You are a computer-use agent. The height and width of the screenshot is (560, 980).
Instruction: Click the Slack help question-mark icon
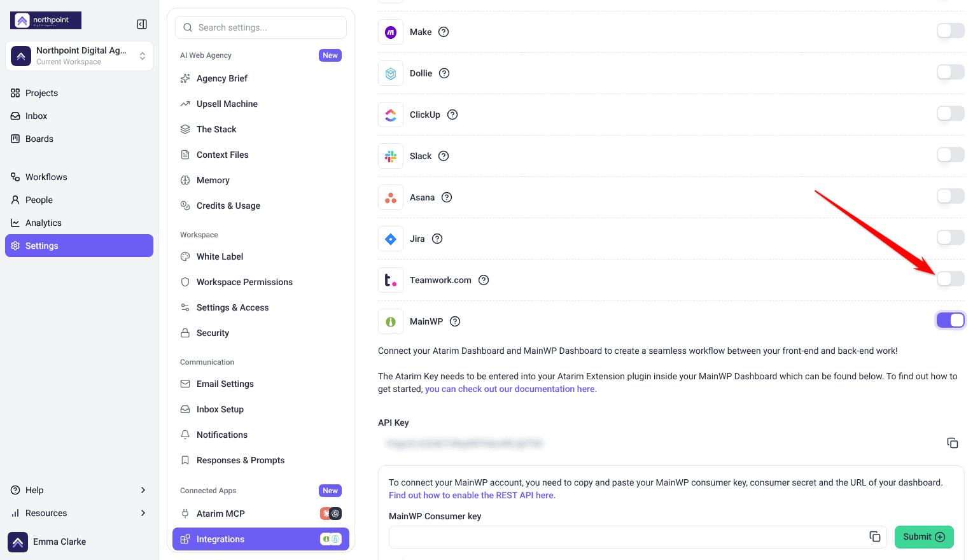444,156
